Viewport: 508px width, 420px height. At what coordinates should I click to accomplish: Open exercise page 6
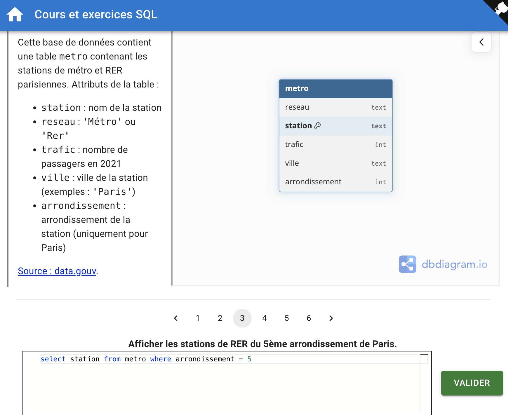click(309, 318)
